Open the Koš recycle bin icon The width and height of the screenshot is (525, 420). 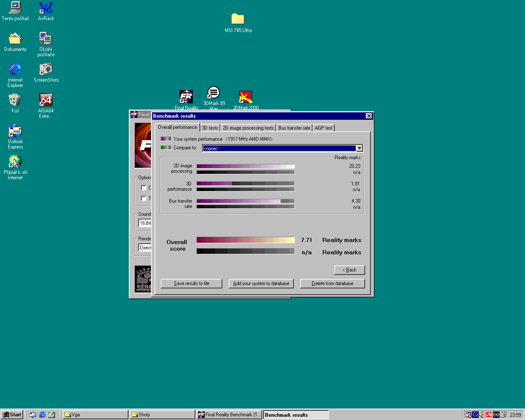tap(15, 100)
